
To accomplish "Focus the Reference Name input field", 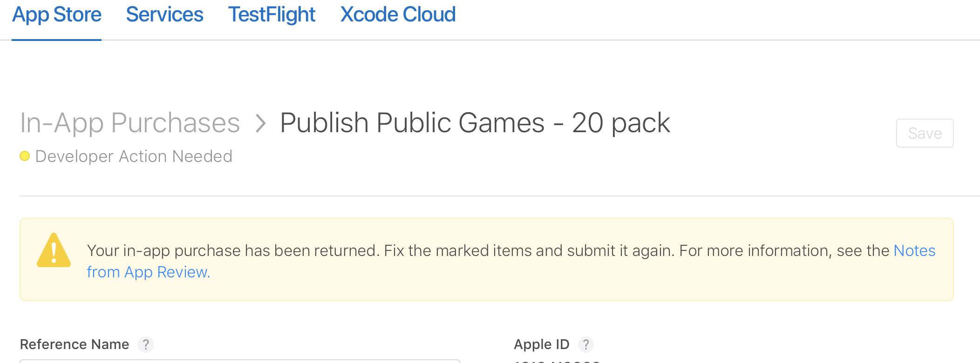I will click(x=240, y=361).
